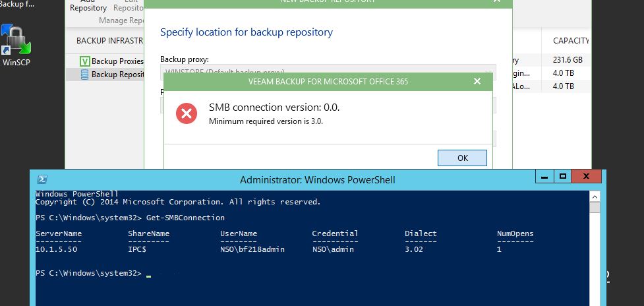Click 'Minimum required version is 3.0.' text

266,121
